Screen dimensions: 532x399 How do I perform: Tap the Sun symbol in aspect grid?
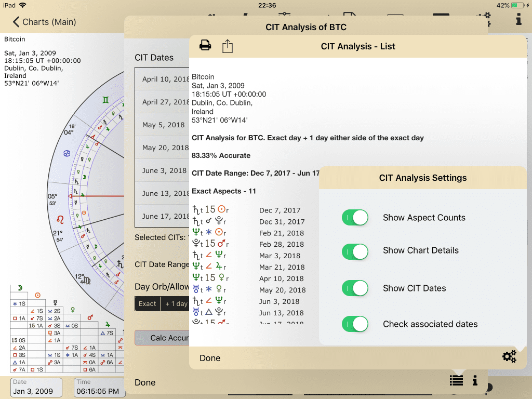click(37, 295)
